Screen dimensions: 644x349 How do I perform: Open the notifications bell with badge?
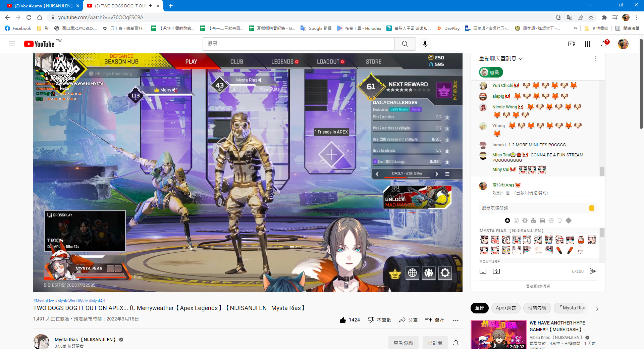pos(604,44)
